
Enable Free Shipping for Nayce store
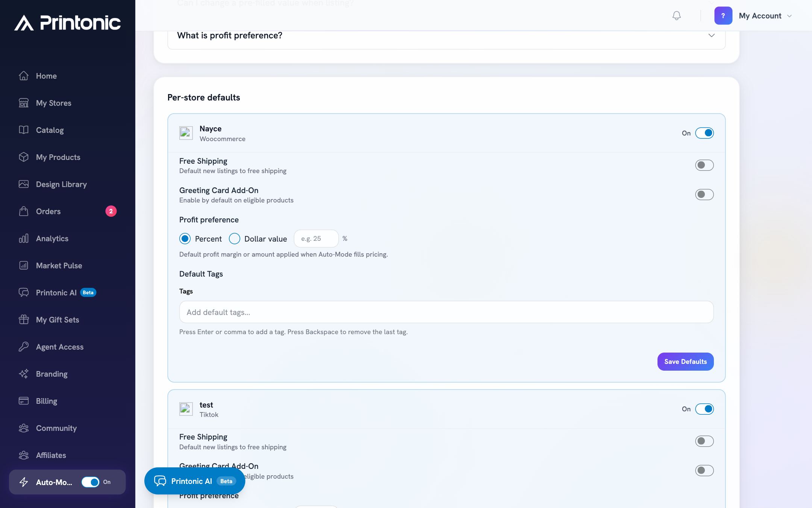704,165
